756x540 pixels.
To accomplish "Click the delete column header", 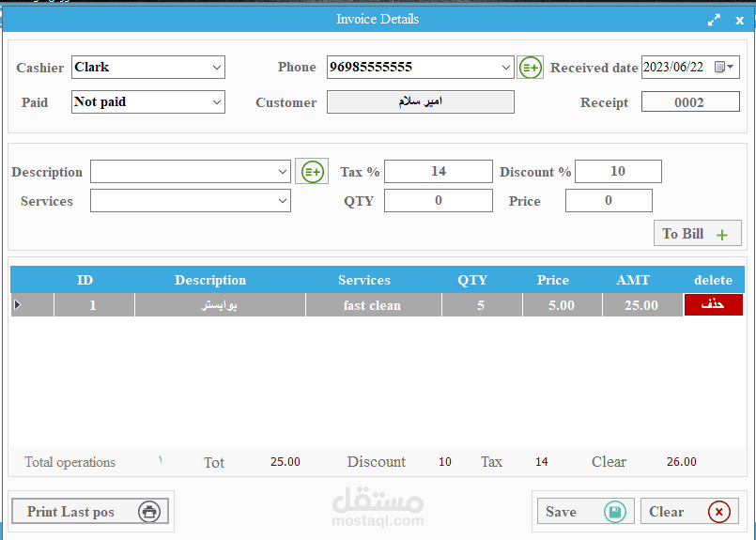I will pyautogui.click(x=713, y=280).
